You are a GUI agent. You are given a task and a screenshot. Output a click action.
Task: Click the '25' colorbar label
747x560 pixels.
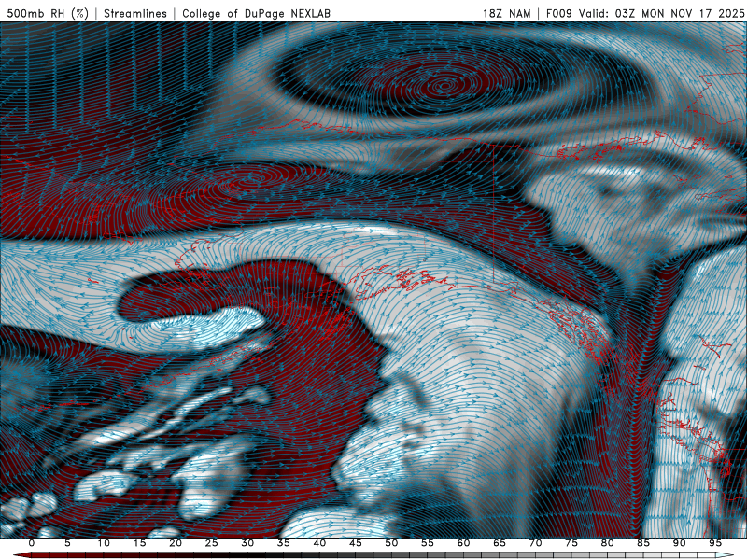(x=212, y=543)
